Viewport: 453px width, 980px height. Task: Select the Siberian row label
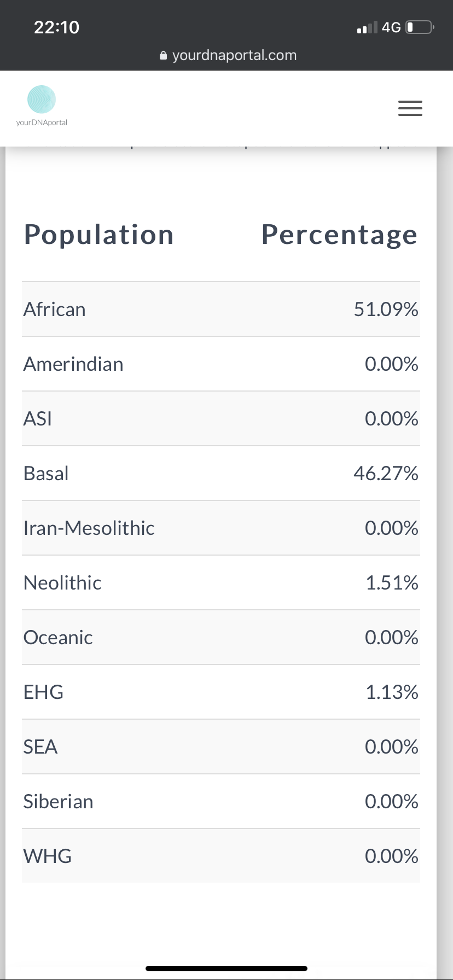[59, 801]
